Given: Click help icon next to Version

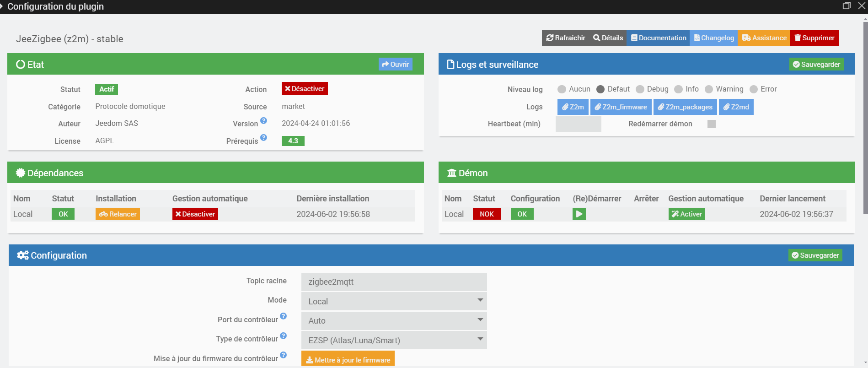Looking at the screenshot, I should pos(263,121).
